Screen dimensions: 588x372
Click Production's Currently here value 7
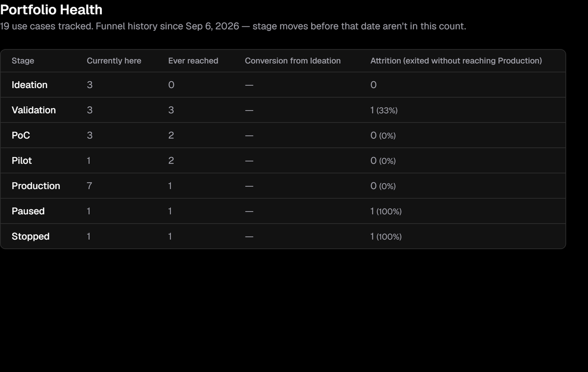click(89, 186)
